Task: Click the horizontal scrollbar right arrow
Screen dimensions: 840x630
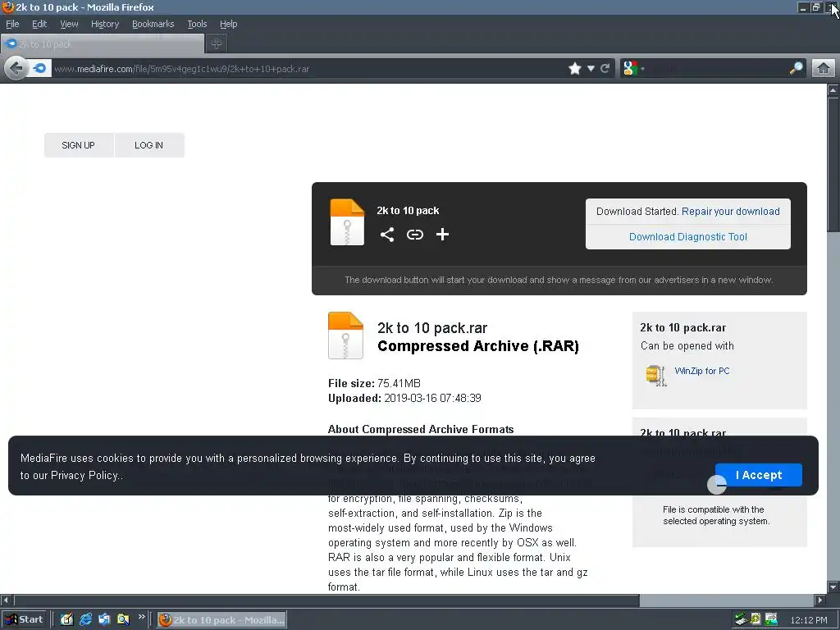Action: pyautogui.click(x=820, y=600)
